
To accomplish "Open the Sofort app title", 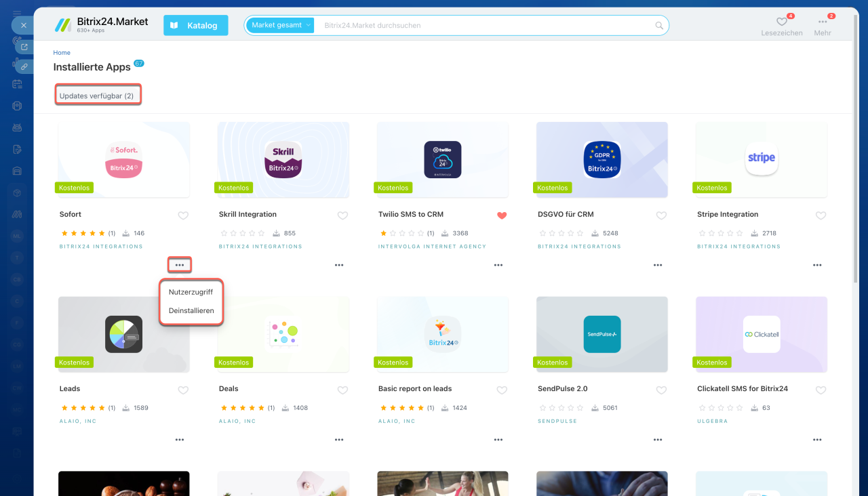I will coord(71,215).
